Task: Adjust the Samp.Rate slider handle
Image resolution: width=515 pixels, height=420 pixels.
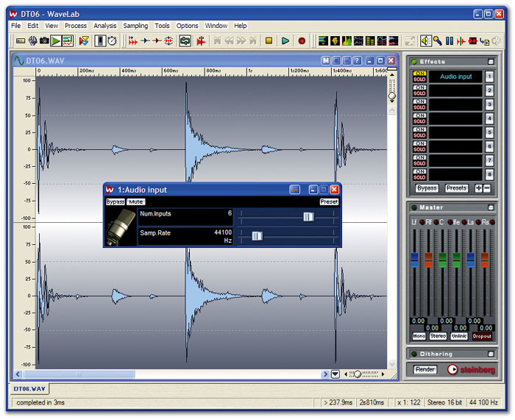Action: pos(257,236)
